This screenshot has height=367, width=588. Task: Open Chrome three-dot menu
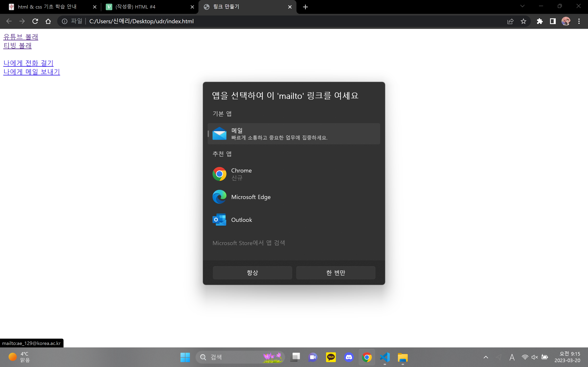579,21
